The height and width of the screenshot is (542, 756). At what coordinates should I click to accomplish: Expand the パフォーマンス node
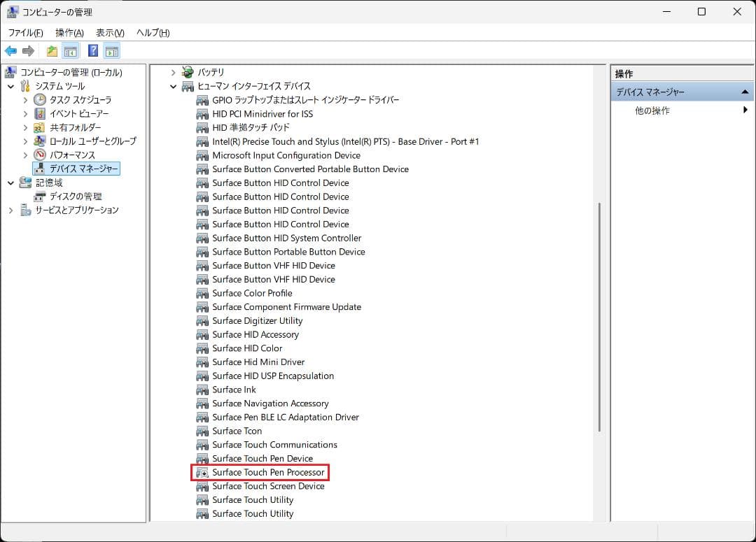point(26,155)
